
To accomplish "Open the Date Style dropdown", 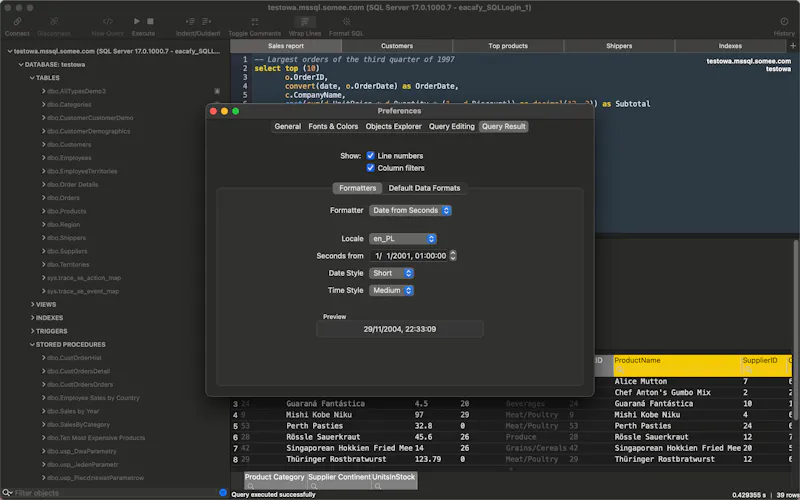I will pyautogui.click(x=391, y=273).
